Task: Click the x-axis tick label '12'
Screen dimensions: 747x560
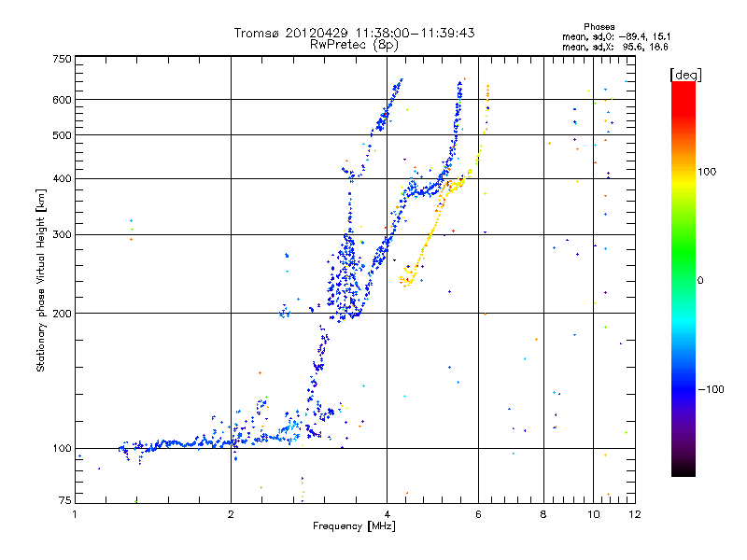Action: tap(635, 514)
